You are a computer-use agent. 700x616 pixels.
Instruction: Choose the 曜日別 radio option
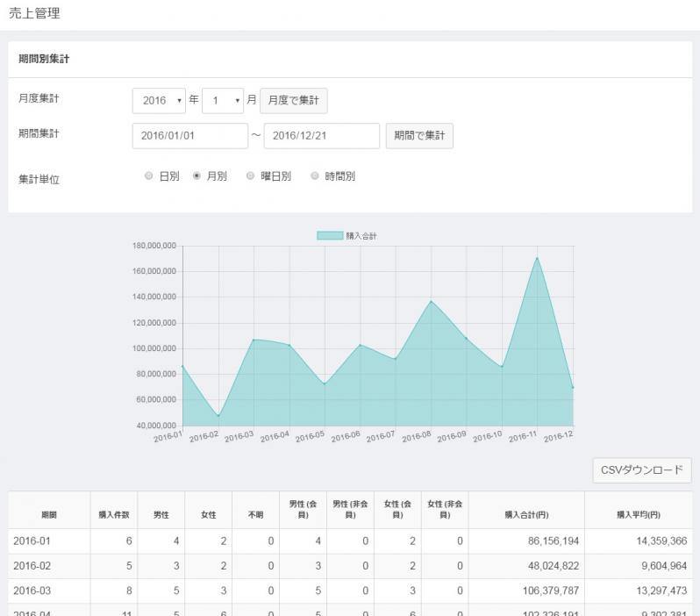click(x=250, y=175)
